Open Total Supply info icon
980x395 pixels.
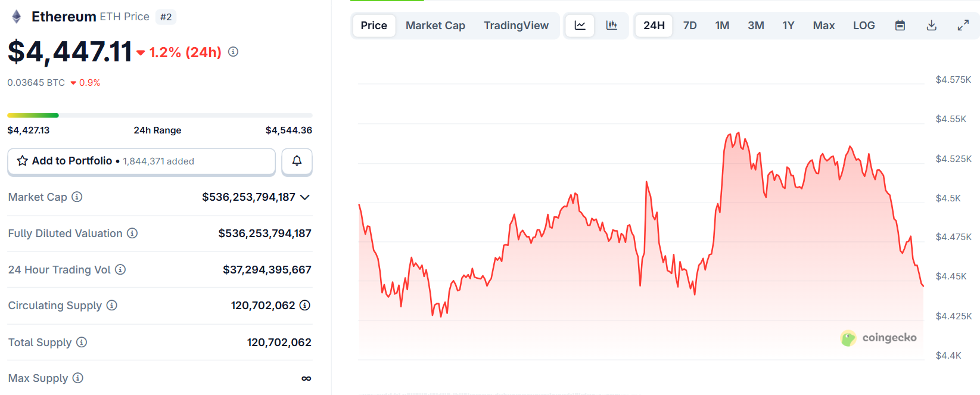(x=82, y=342)
